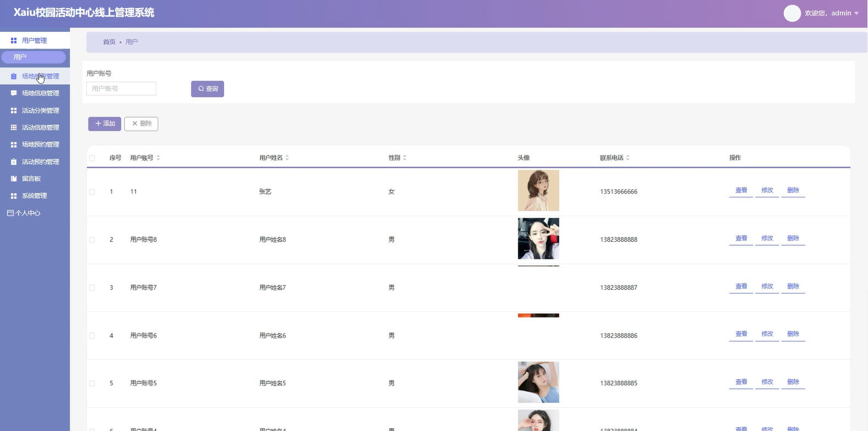The width and height of the screenshot is (868, 431).
Task: Click 删除 for 用户账号5
Action: [793, 382]
